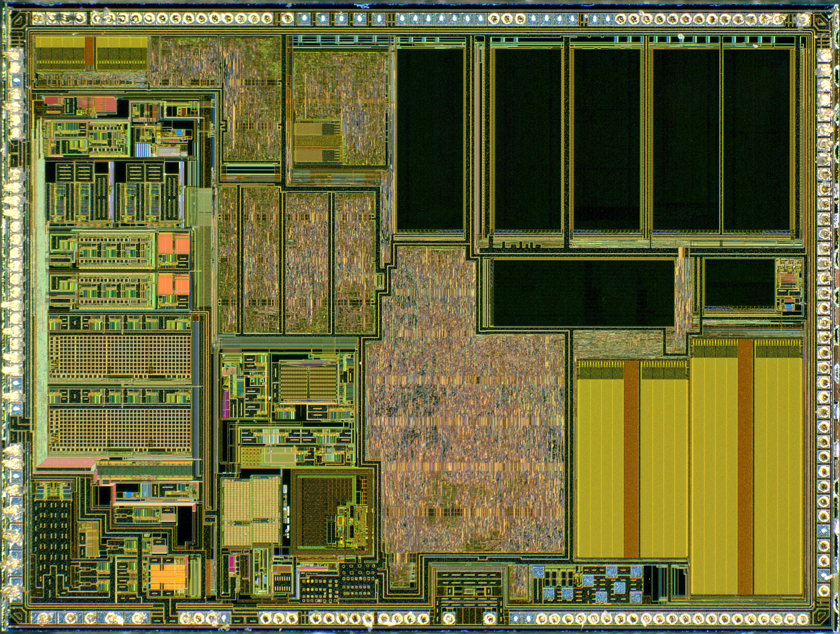Click the upper salmon-colored square pair on left
Viewport: 840px width, 634px height.
(173, 244)
